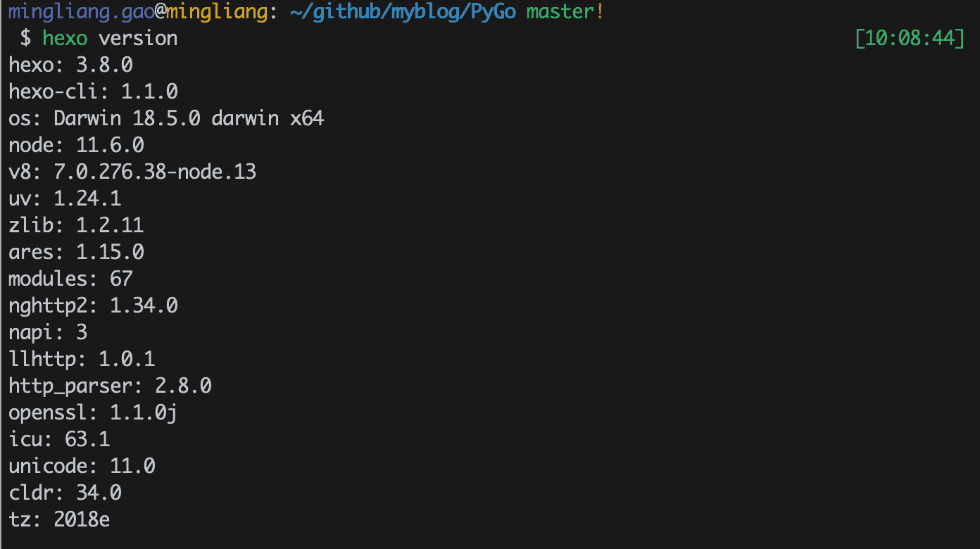Click the openssl: 1.1.0j line

coord(93,412)
